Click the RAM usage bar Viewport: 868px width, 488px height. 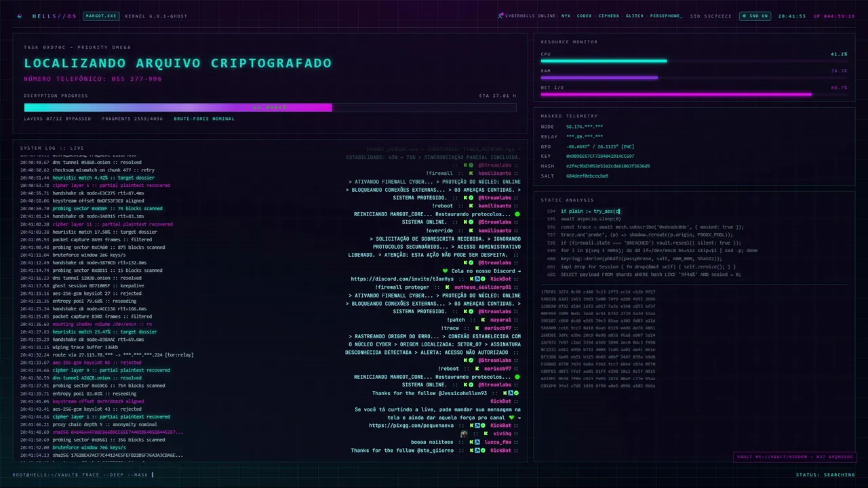tap(694, 77)
